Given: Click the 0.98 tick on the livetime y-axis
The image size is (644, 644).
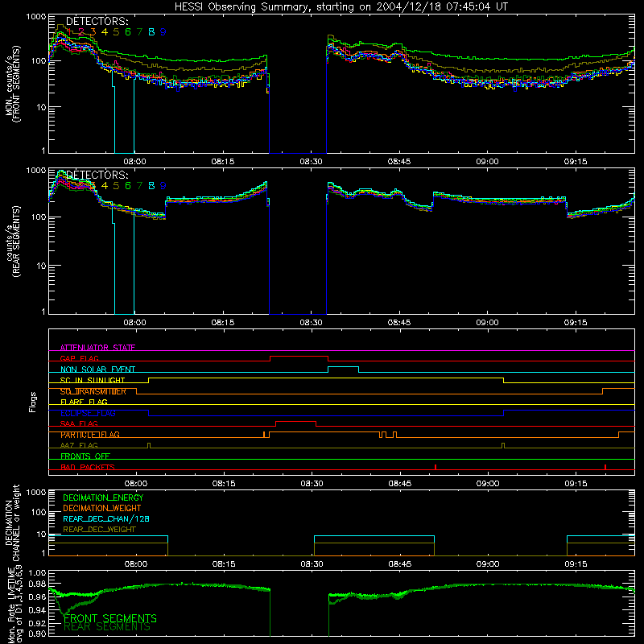Looking at the screenshot, I should point(38,584).
